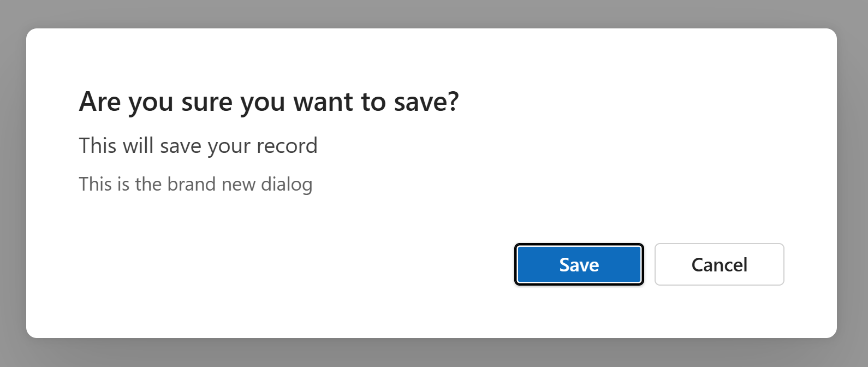Image resolution: width=868 pixels, height=367 pixels.
Task: Click the overlay on the left edge
Action: [11, 183]
